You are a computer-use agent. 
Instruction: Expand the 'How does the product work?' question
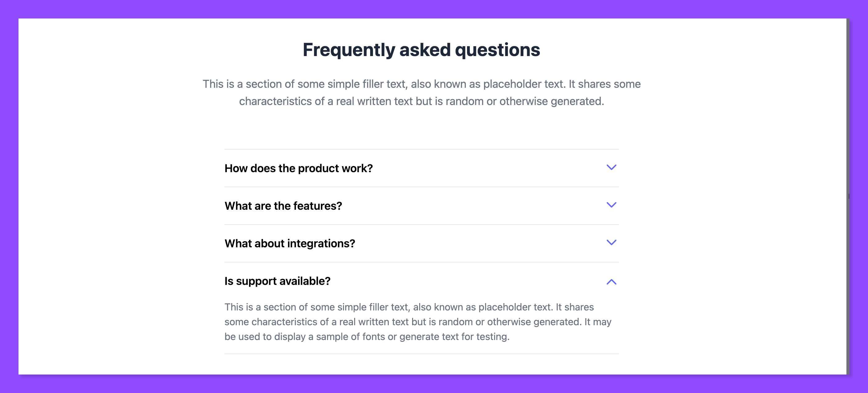[x=299, y=168]
